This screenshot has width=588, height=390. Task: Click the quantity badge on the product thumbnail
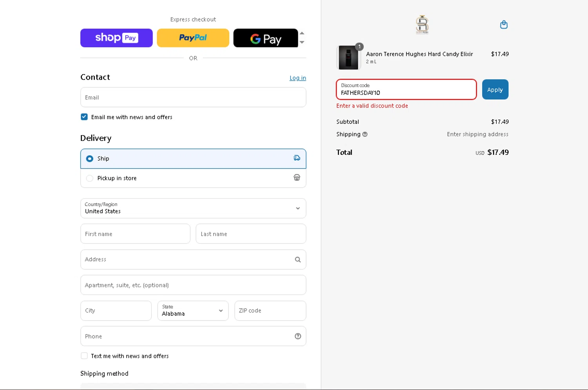pyautogui.click(x=359, y=47)
